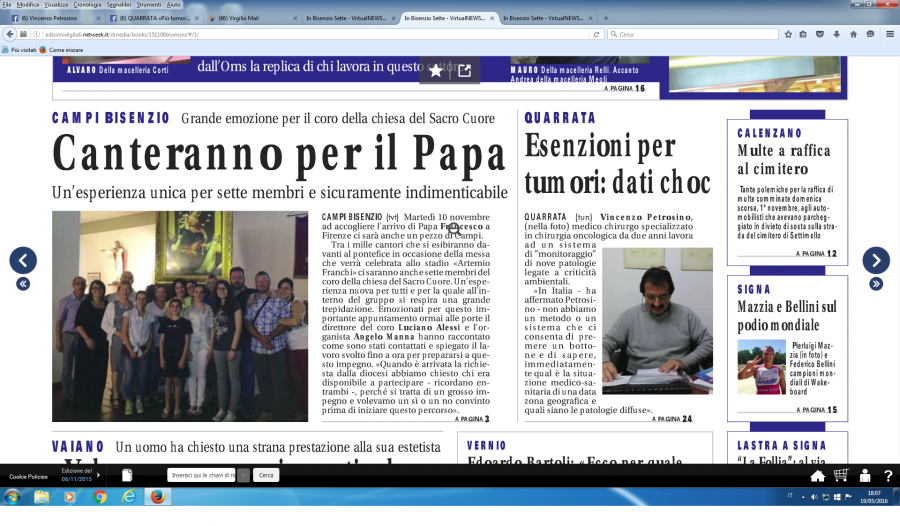Click 'A PAGINA 3' under Campi Bisenzio article
900x526 pixels.
pos(472,419)
